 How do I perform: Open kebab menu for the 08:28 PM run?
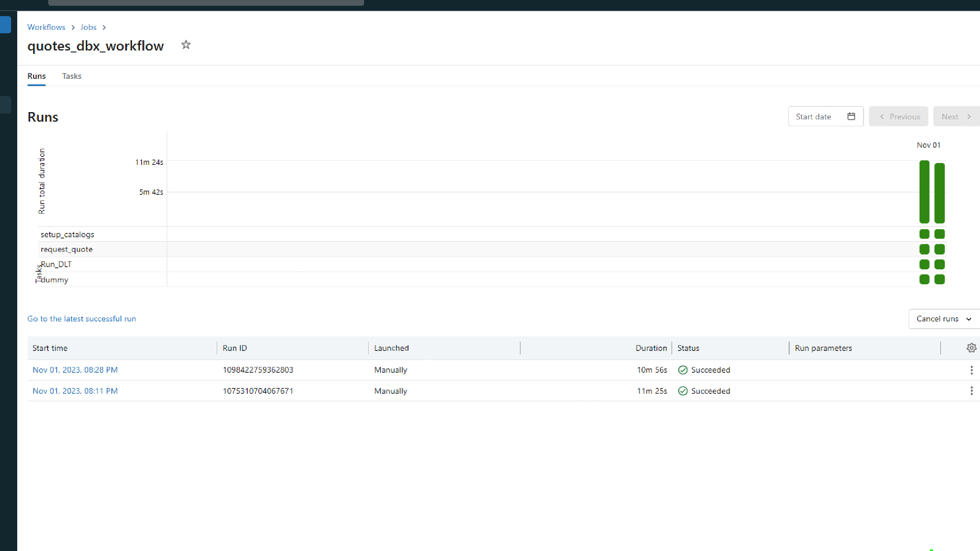[971, 370]
